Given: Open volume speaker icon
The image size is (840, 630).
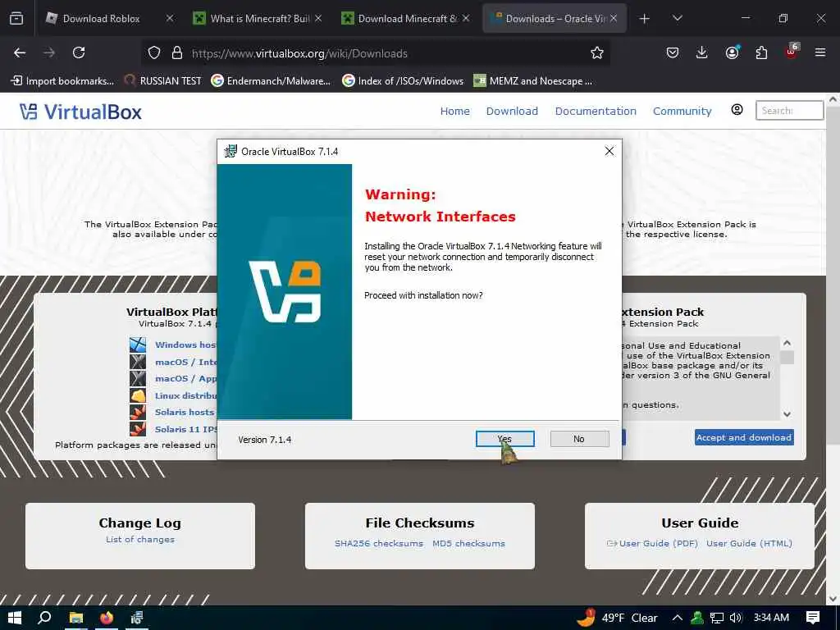Looking at the screenshot, I should tap(736, 618).
